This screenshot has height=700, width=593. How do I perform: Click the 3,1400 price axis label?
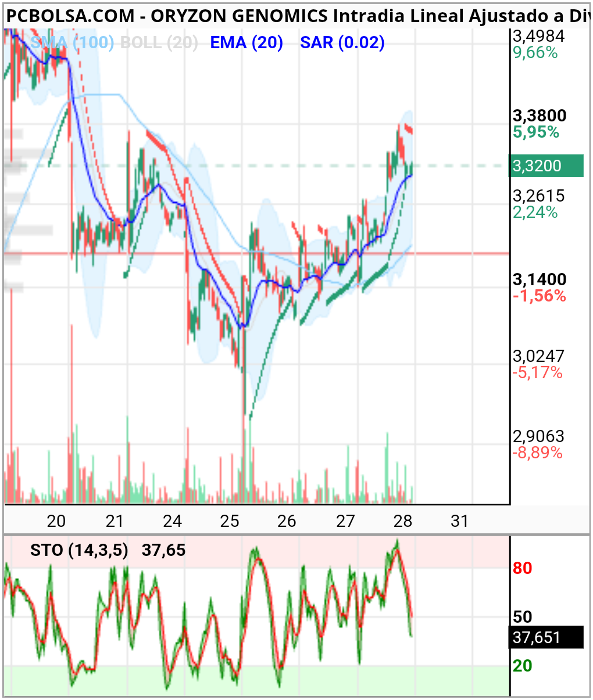pyautogui.click(x=540, y=279)
